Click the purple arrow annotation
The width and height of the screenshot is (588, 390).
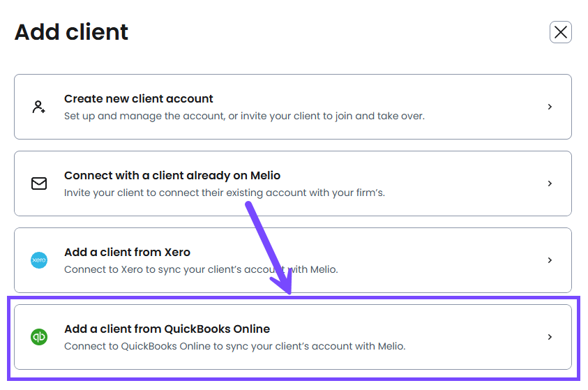[268, 244]
